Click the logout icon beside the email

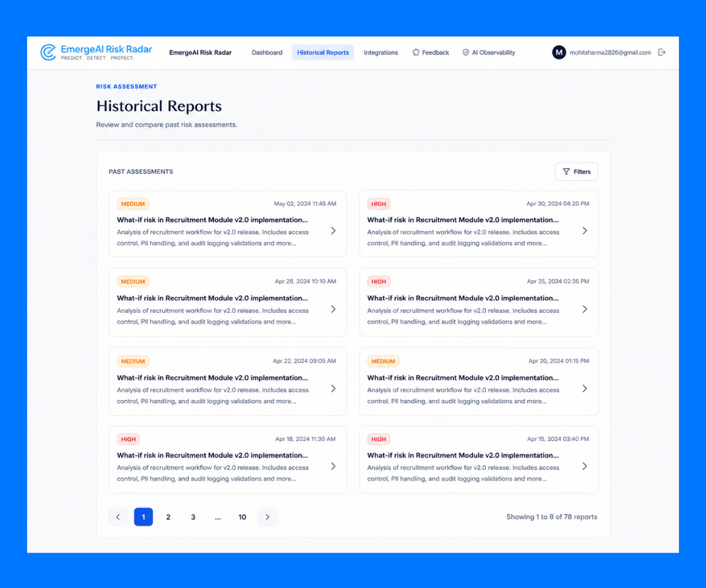[662, 52]
